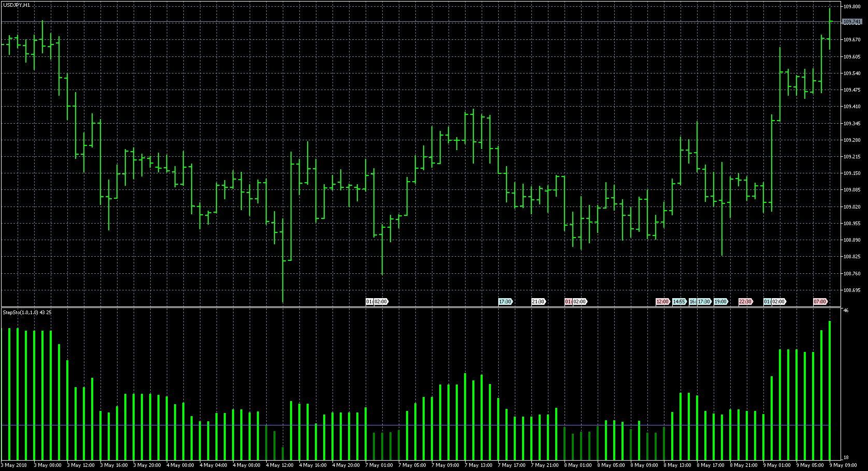Select the 17:30 event marker on 8 May

click(704, 302)
